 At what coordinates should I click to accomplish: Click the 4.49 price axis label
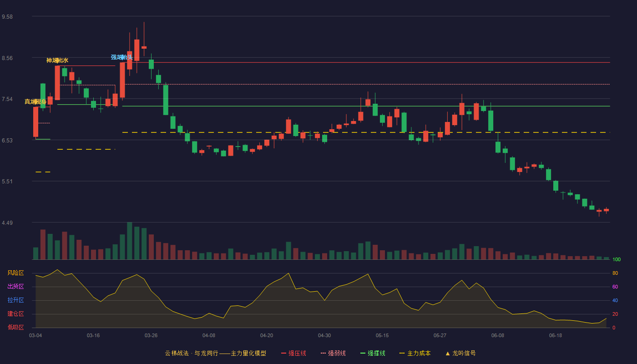click(7, 223)
